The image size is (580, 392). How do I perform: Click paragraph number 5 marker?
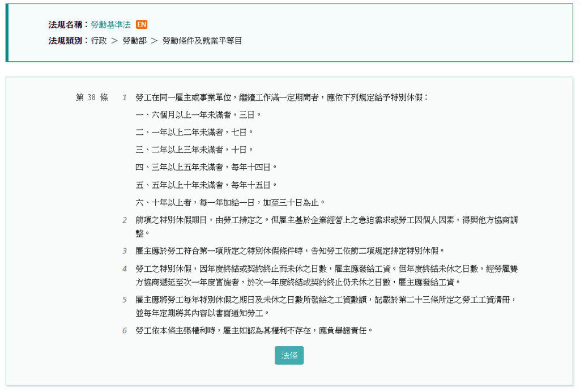(125, 300)
